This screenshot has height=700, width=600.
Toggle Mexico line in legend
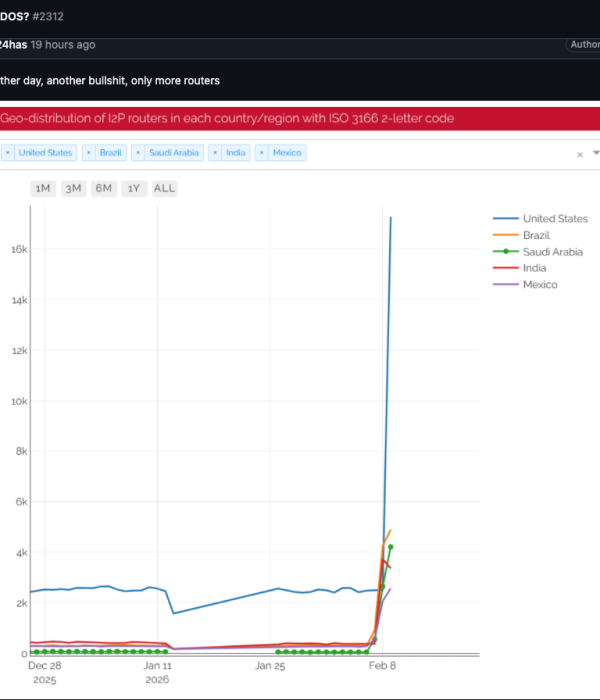539,285
